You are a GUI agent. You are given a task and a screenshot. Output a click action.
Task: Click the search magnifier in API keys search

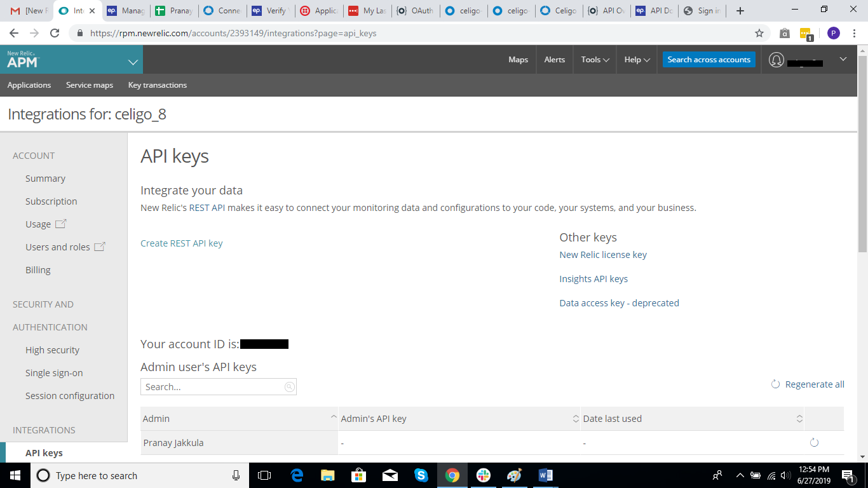coord(289,386)
